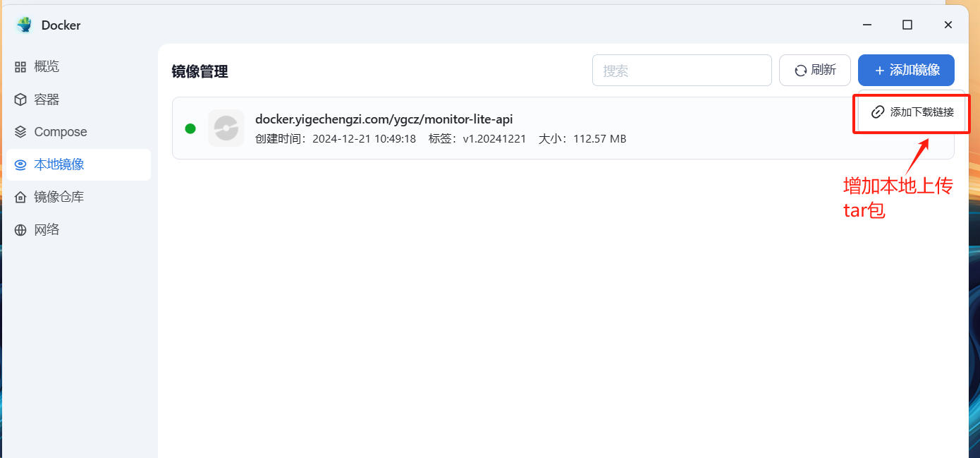Click the link icon beside 添加下载链接
Image resolution: width=980 pixels, height=458 pixels.
point(878,112)
